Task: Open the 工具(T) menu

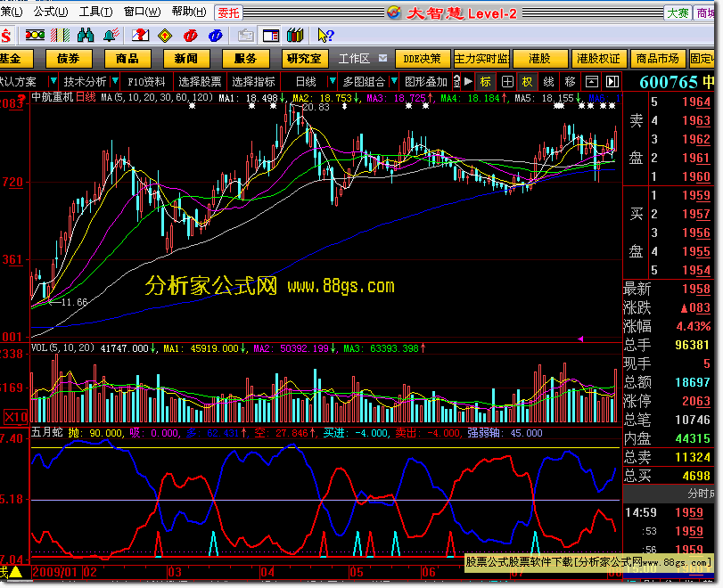Action: [x=96, y=12]
